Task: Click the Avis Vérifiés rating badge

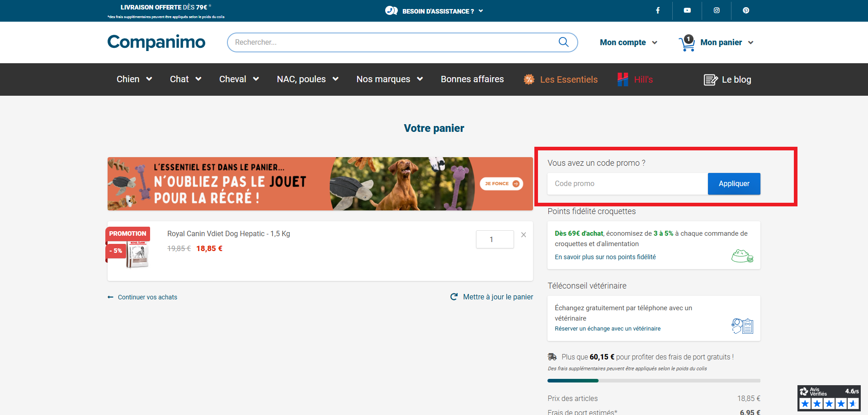Action: click(x=829, y=398)
